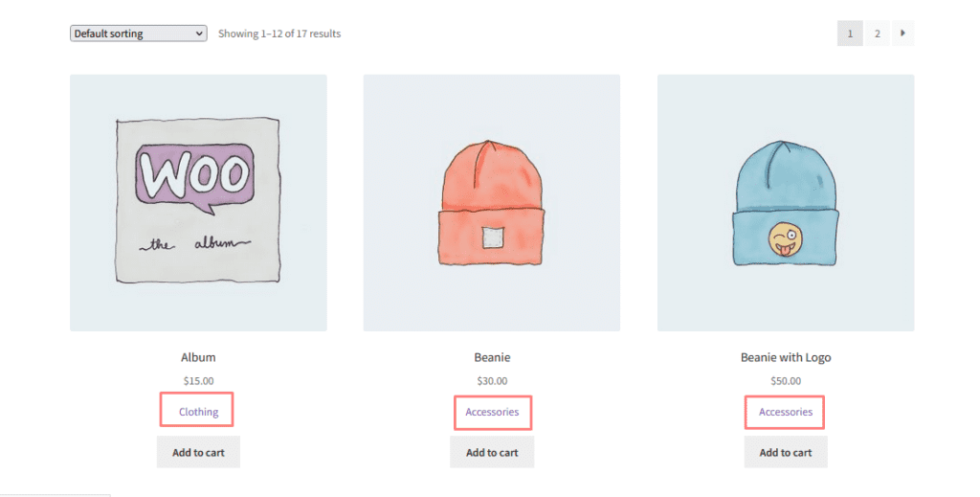
Task: Open the Accessories category link under Beanie
Action: (492, 412)
